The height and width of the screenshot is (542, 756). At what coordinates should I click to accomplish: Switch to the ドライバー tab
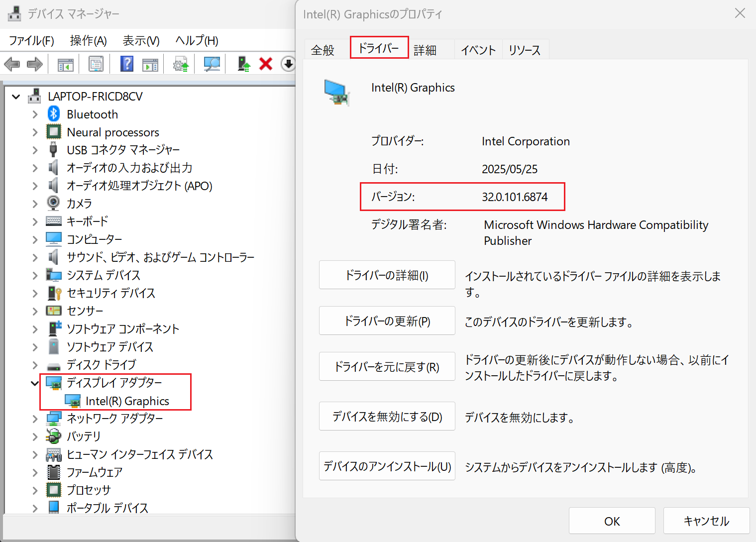pos(379,48)
